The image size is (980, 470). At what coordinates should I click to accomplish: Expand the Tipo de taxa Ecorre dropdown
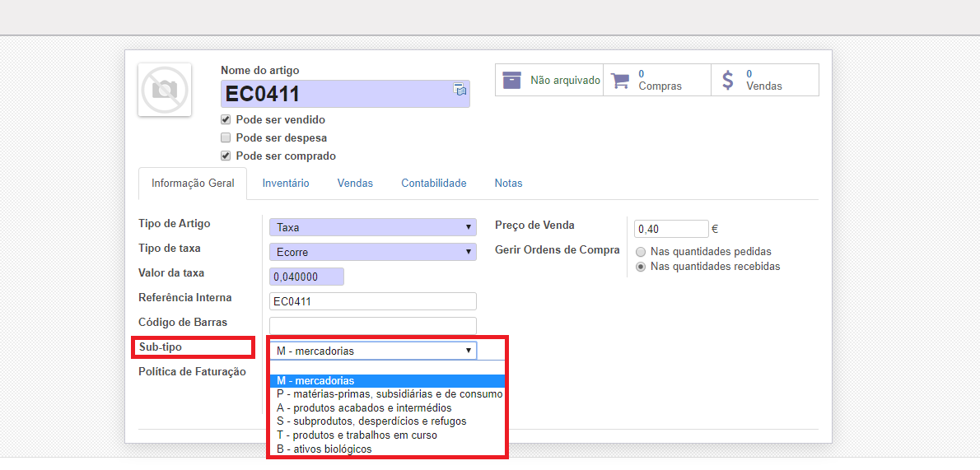tap(373, 252)
